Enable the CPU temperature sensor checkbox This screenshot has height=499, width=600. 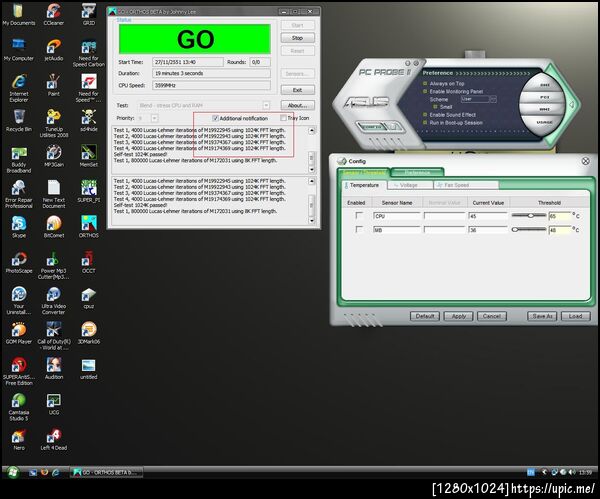click(359, 215)
